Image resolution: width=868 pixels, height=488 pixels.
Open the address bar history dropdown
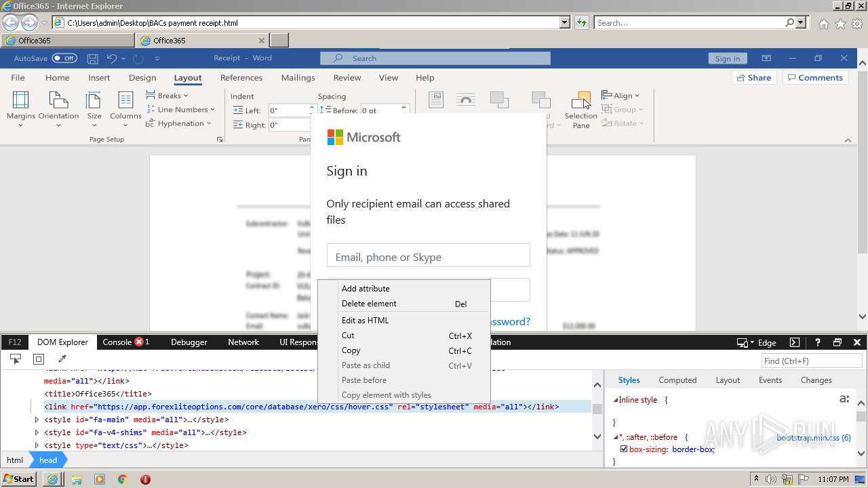pyautogui.click(x=565, y=22)
